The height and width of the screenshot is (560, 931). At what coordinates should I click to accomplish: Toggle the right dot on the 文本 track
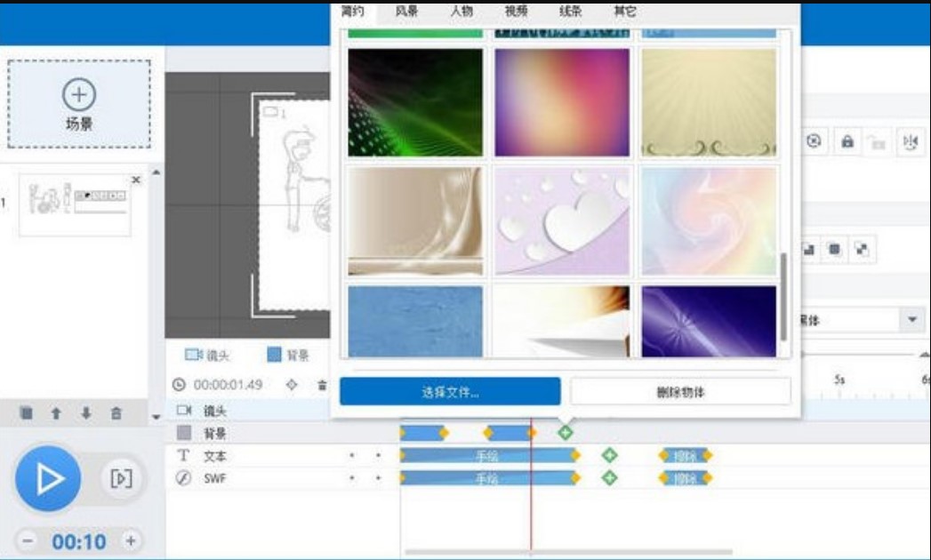click(x=378, y=455)
